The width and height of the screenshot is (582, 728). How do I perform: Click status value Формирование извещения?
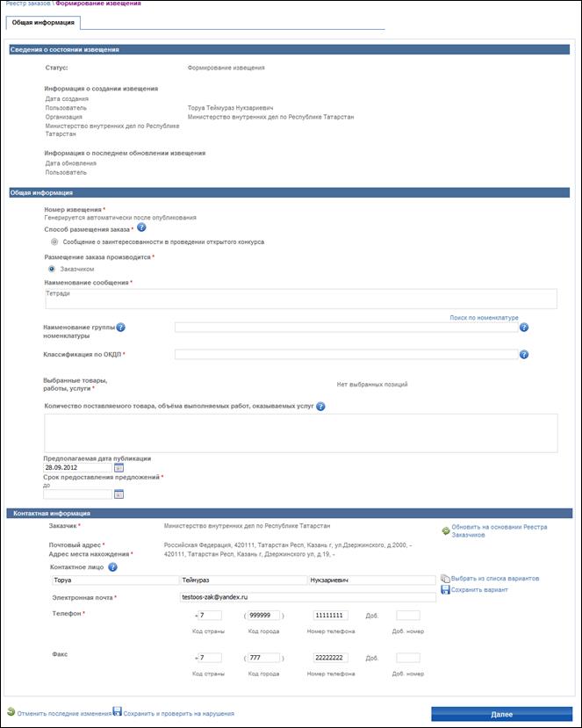(x=226, y=68)
